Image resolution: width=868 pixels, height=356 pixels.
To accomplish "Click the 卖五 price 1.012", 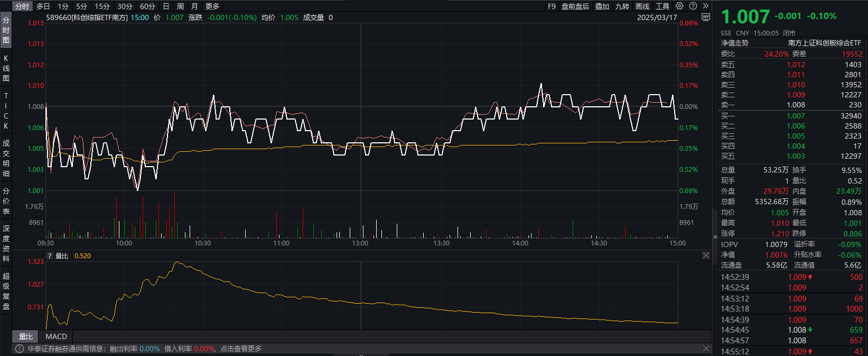I will click(796, 65).
